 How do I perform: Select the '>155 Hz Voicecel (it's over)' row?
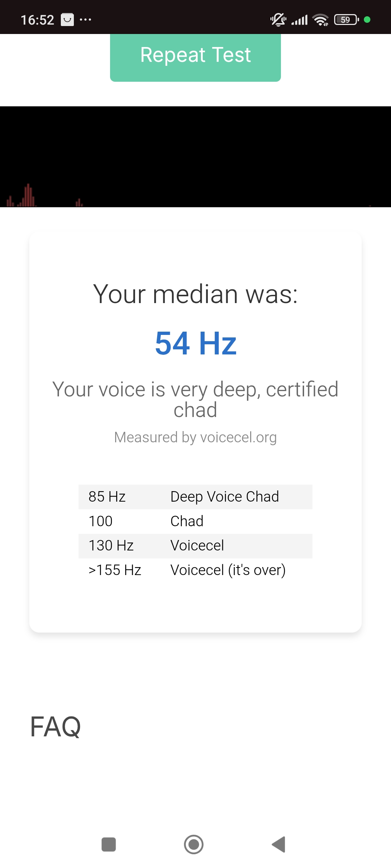click(195, 570)
